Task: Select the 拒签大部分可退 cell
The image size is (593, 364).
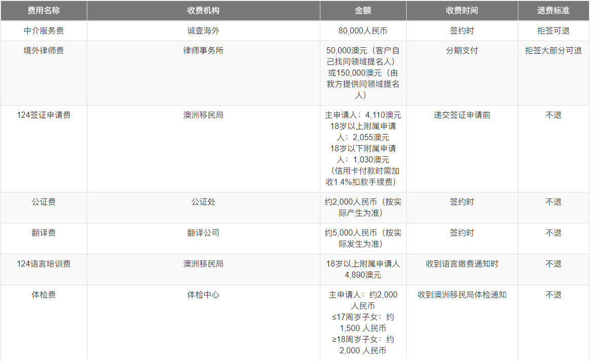Action: [553, 73]
